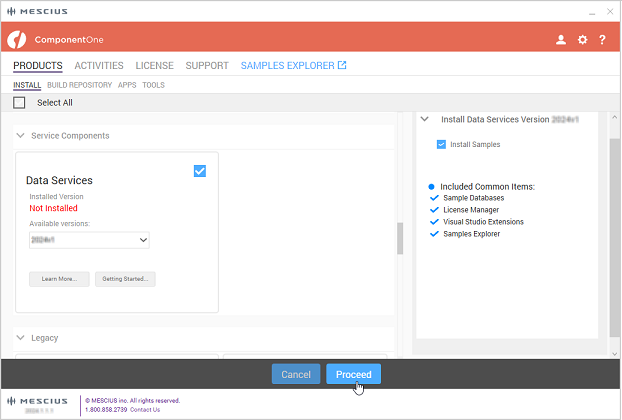Click the ComponentOne logo icon
622x420 pixels.
(17, 40)
